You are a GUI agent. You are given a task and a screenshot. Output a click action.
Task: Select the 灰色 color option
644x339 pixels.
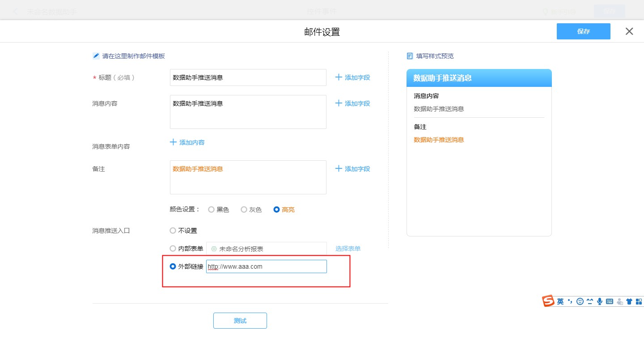tap(244, 210)
